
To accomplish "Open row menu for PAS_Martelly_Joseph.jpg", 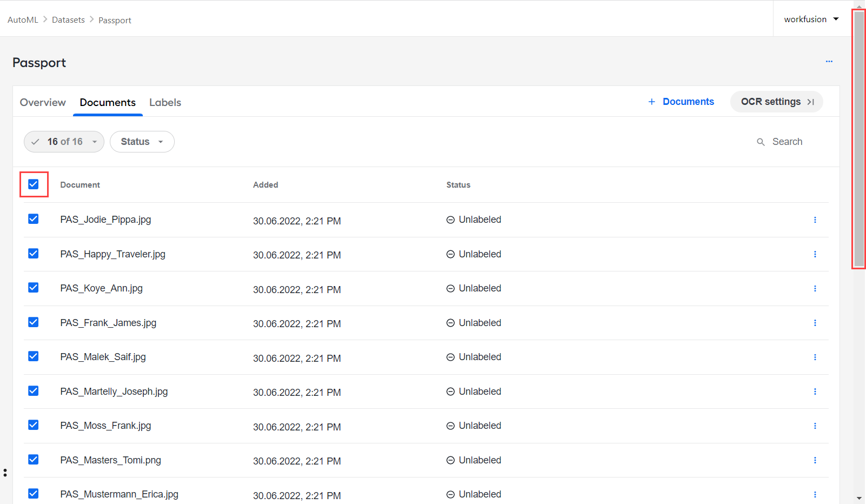I will (815, 392).
